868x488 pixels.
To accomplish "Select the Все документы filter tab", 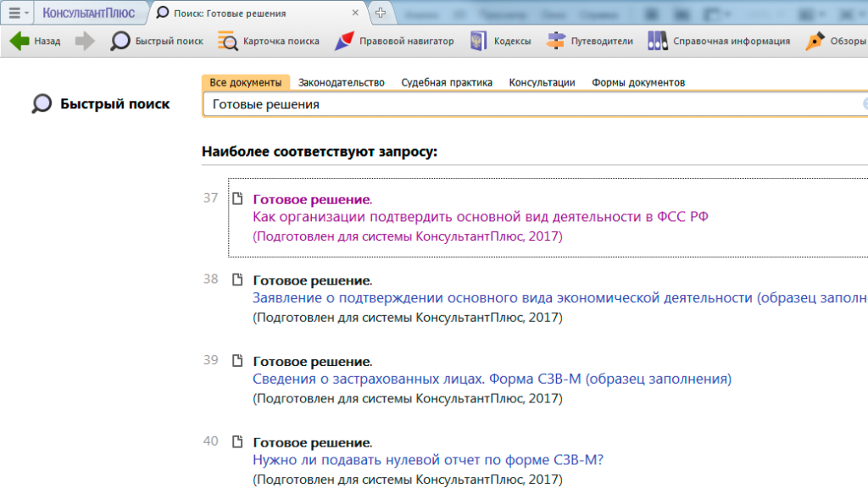I will click(245, 82).
